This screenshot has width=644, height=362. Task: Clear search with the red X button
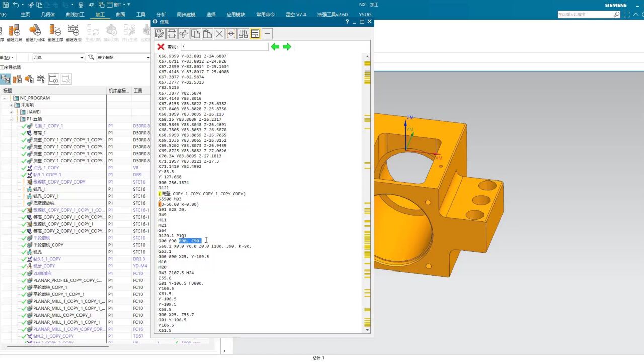(x=161, y=47)
